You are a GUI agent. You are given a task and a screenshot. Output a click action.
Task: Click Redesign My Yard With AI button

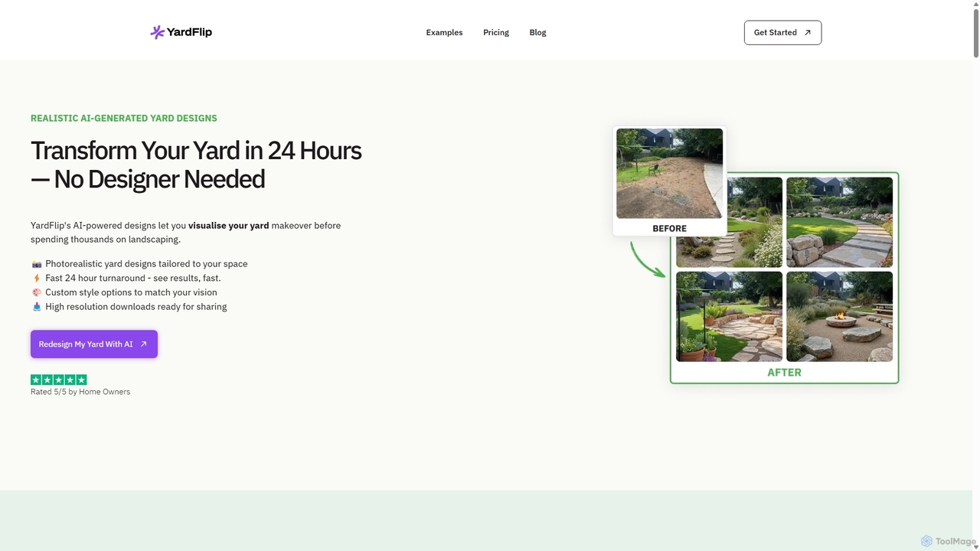pos(94,344)
